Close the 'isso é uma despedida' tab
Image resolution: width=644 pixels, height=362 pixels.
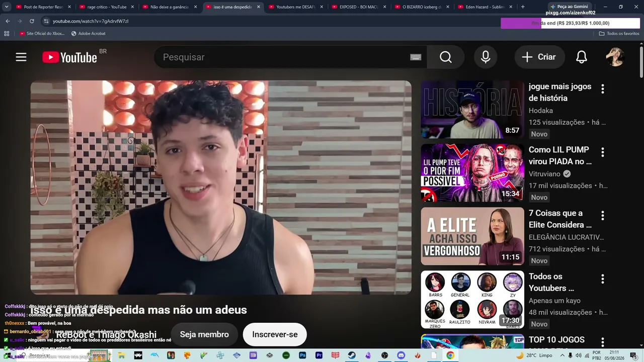tap(259, 7)
